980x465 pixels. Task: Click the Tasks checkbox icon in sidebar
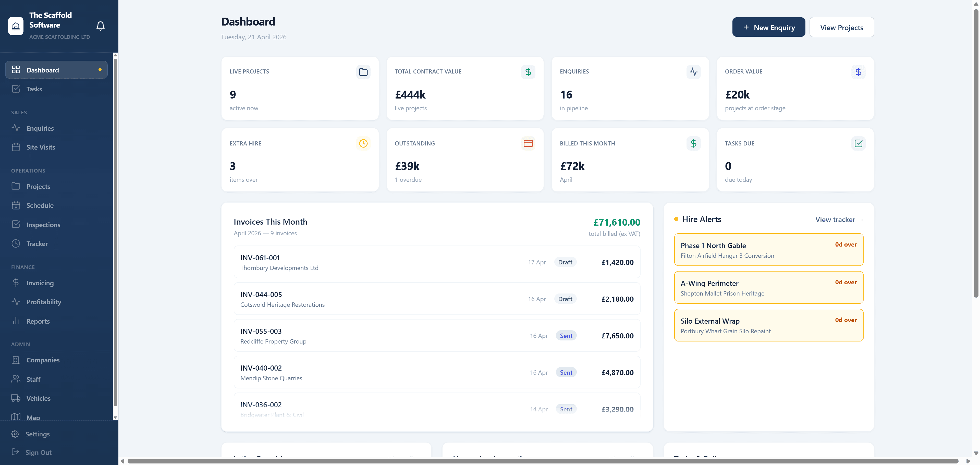(x=16, y=89)
